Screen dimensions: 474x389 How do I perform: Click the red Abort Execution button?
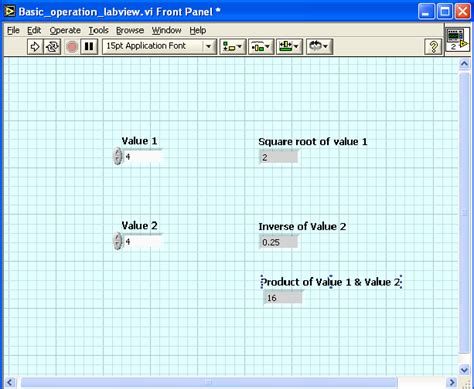tap(72, 46)
